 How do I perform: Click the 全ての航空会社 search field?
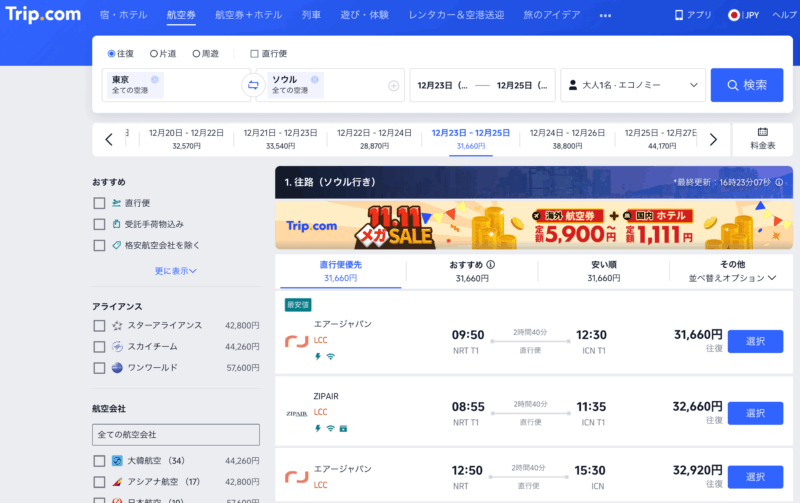[x=176, y=435]
